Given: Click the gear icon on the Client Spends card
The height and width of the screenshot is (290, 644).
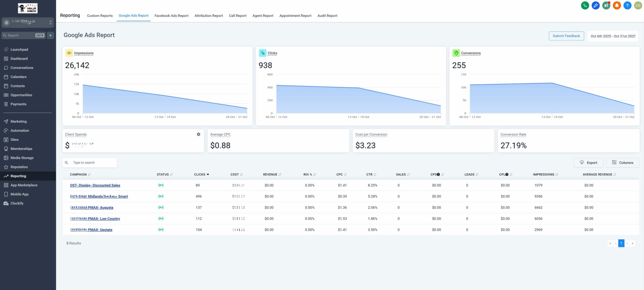Looking at the screenshot, I should pyautogui.click(x=198, y=134).
